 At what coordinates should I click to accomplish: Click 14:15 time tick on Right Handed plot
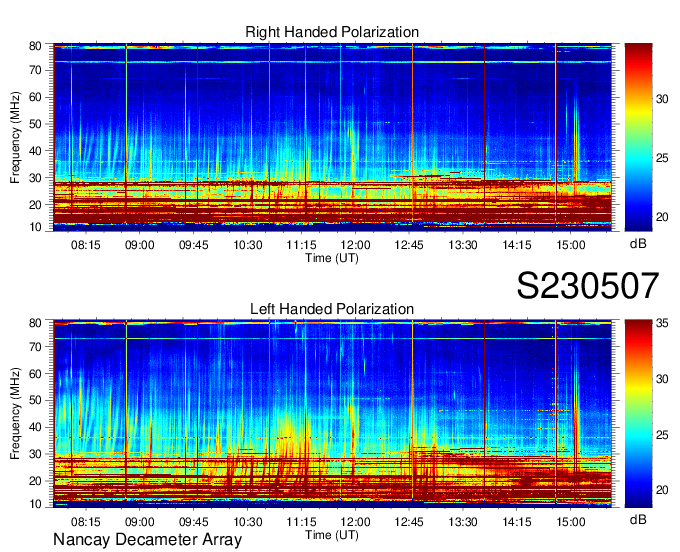click(517, 245)
